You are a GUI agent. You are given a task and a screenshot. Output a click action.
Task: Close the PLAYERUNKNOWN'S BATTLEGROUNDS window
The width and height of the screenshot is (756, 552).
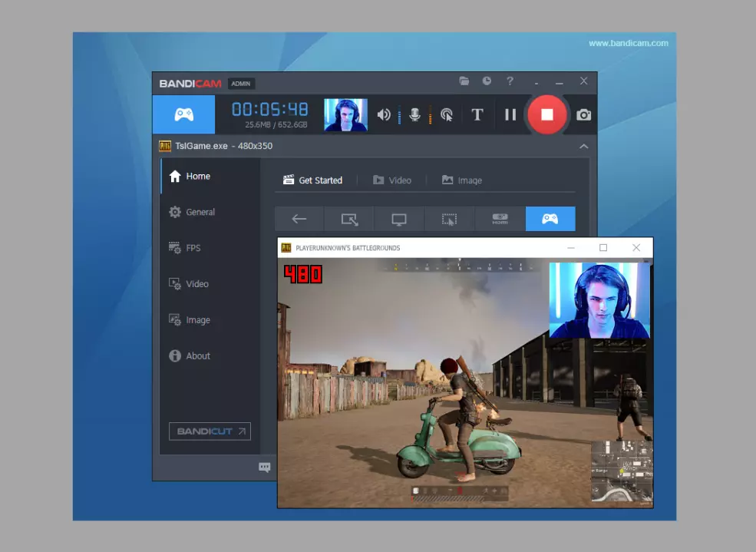point(636,248)
